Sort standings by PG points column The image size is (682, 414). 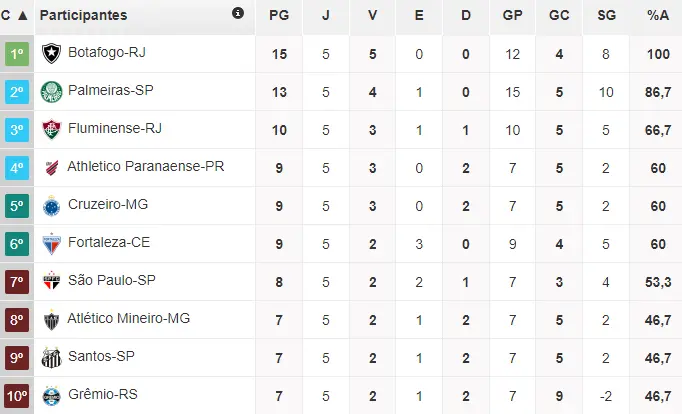tap(280, 16)
